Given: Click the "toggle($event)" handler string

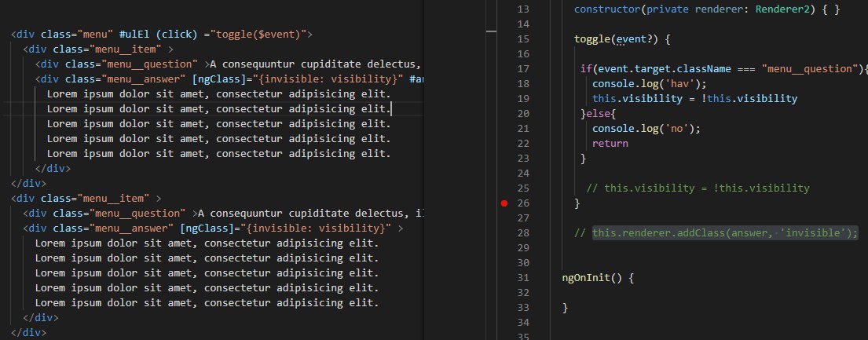Looking at the screenshot, I should [258, 35].
